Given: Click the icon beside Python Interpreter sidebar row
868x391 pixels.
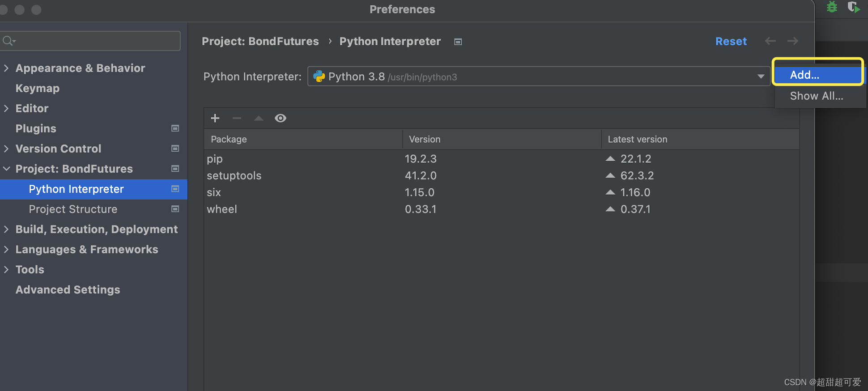Looking at the screenshot, I should 175,189.
